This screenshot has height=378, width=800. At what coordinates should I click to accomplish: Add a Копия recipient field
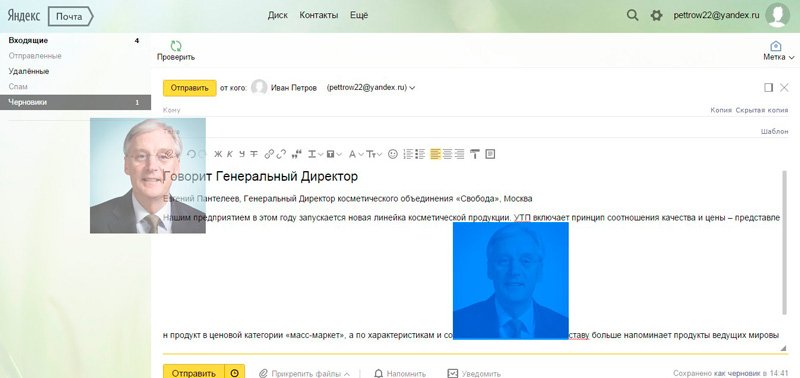pyautogui.click(x=721, y=110)
